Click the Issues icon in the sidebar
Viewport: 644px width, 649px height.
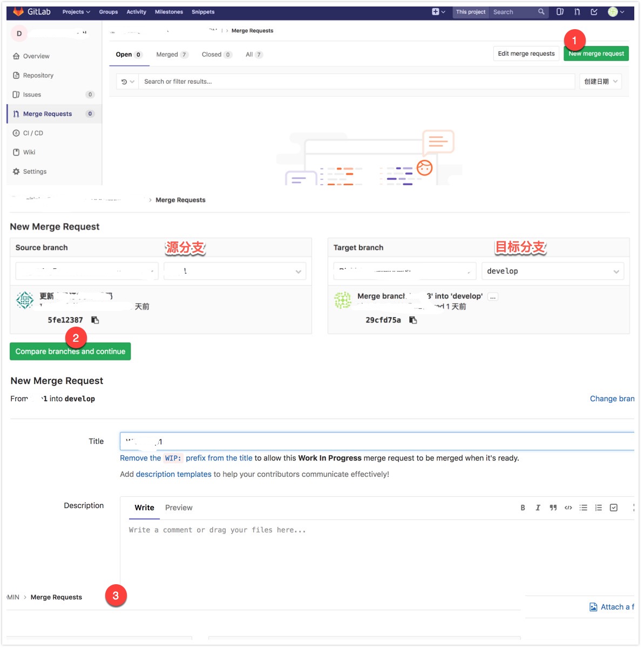(16, 94)
